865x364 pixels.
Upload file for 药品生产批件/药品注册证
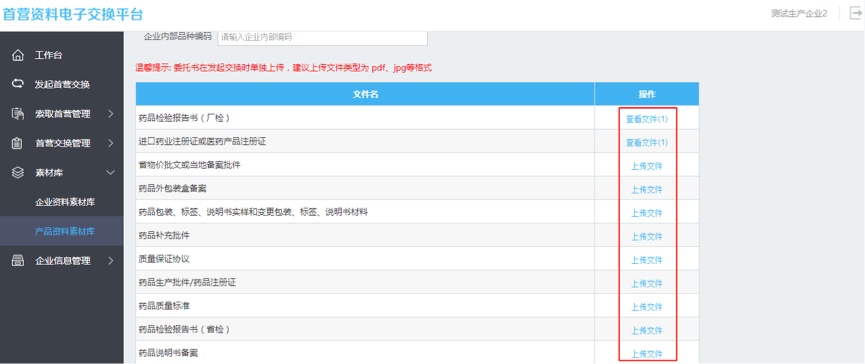pos(647,283)
